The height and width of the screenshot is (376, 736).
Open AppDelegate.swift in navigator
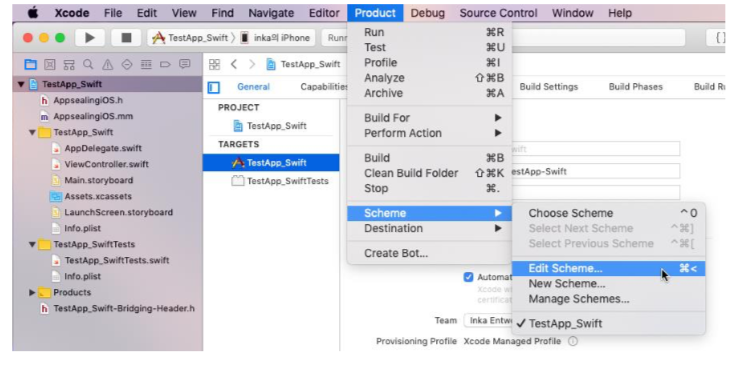coord(103,148)
